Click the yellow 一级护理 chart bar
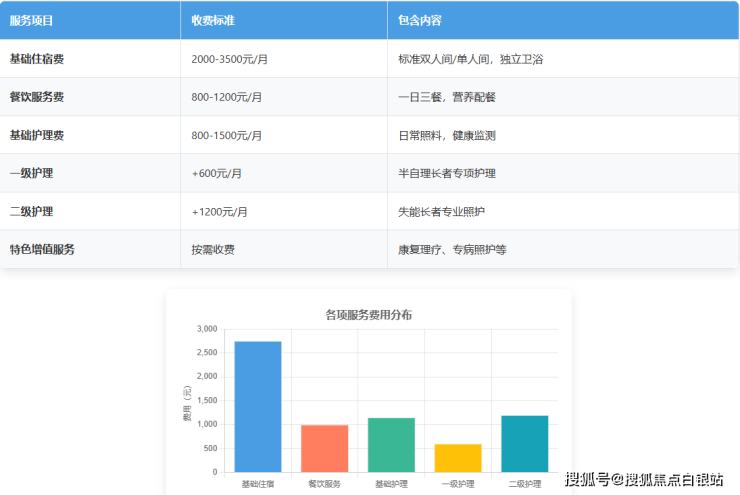Image resolution: width=740 pixels, height=495 pixels. pyautogui.click(x=458, y=458)
